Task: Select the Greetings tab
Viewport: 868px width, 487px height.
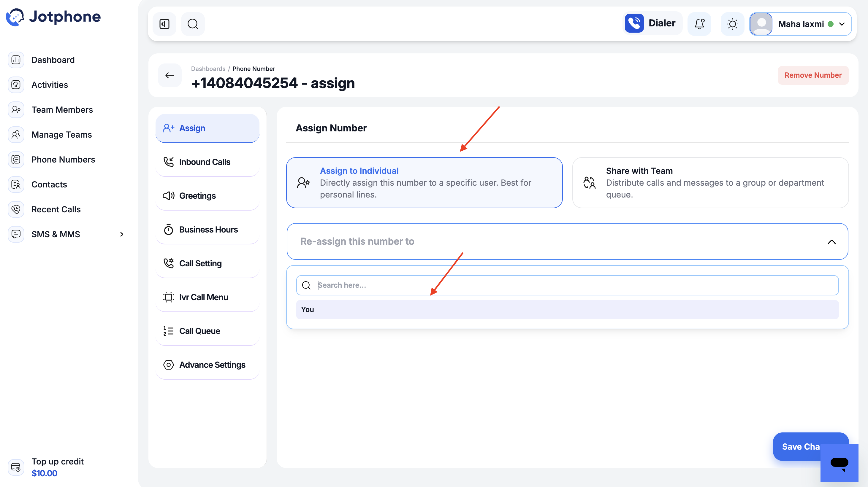Action: coord(207,196)
